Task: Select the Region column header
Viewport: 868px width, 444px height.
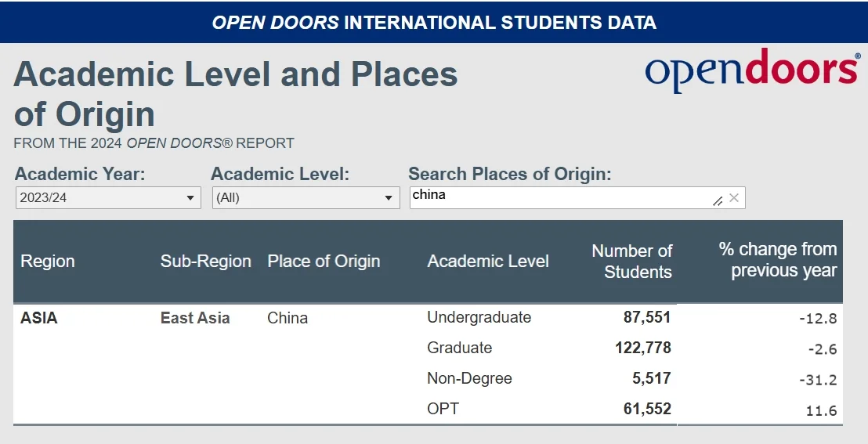Action: (48, 262)
